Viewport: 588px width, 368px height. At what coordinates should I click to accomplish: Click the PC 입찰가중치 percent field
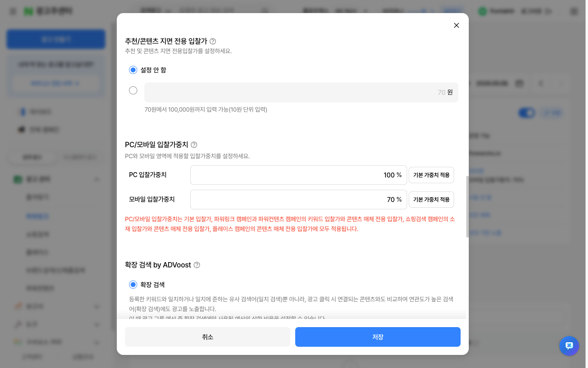tap(298, 175)
